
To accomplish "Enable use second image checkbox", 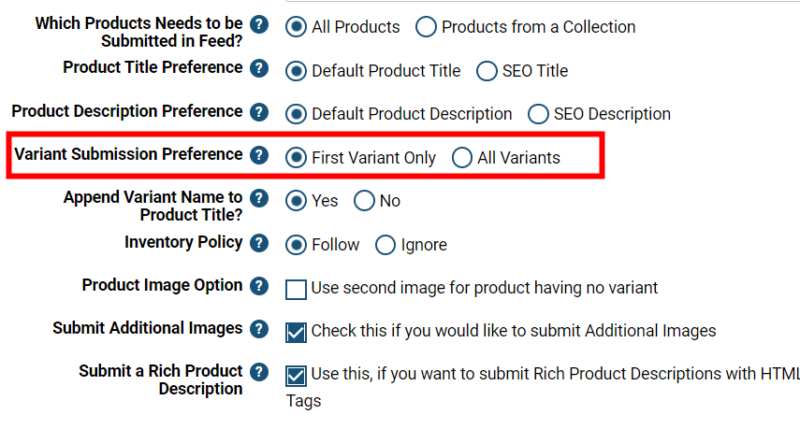I will 296,289.
